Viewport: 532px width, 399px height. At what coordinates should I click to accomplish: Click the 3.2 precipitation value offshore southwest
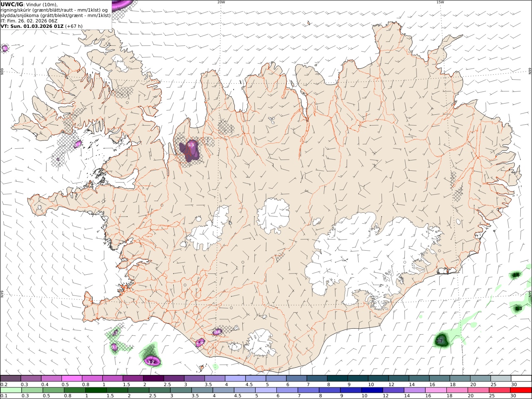click(x=151, y=362)
